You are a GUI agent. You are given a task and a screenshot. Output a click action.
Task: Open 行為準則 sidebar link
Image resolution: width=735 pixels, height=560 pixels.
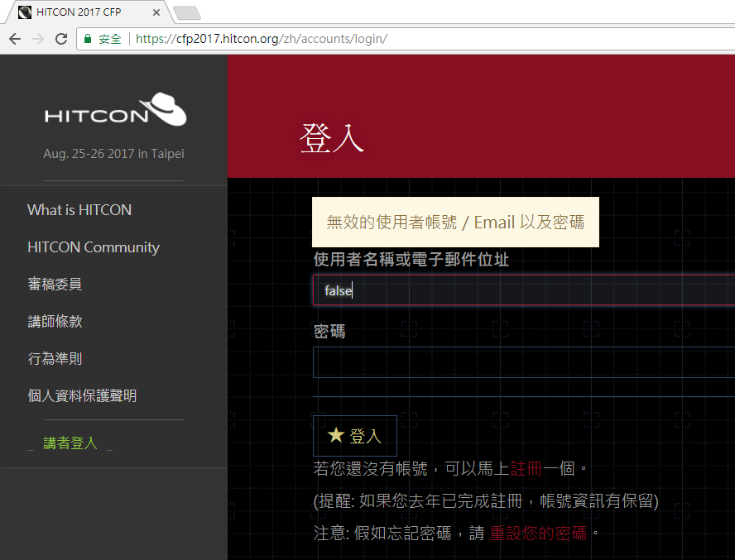pyautogui.click(x=55, y=358)
